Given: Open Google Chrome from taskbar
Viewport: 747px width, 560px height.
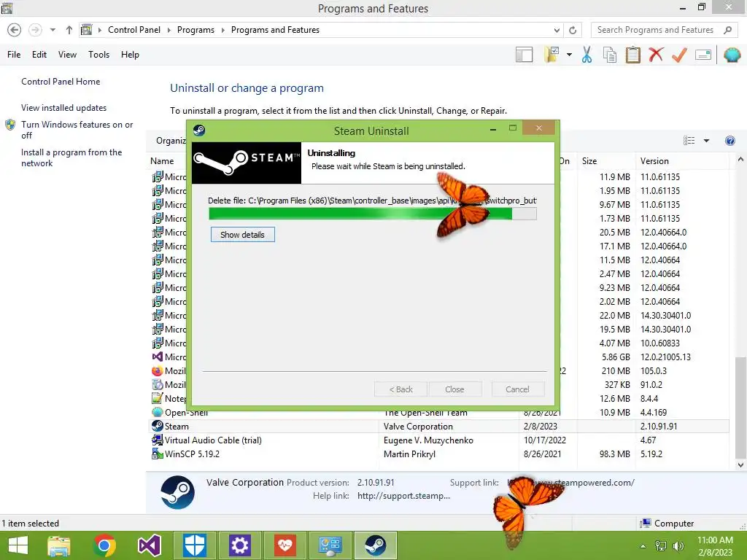Looking at the screenshot, I should [104, 545].
